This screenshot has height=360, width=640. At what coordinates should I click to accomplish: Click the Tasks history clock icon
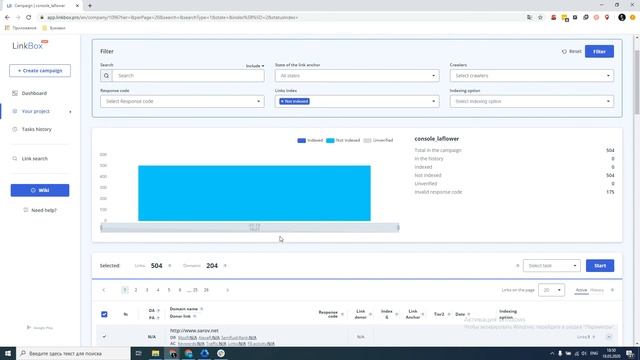[15, 129]
